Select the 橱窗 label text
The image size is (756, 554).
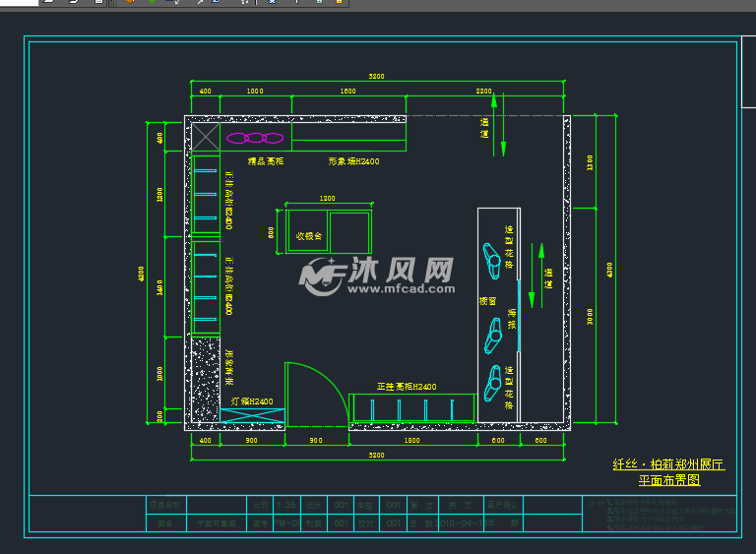487,301
